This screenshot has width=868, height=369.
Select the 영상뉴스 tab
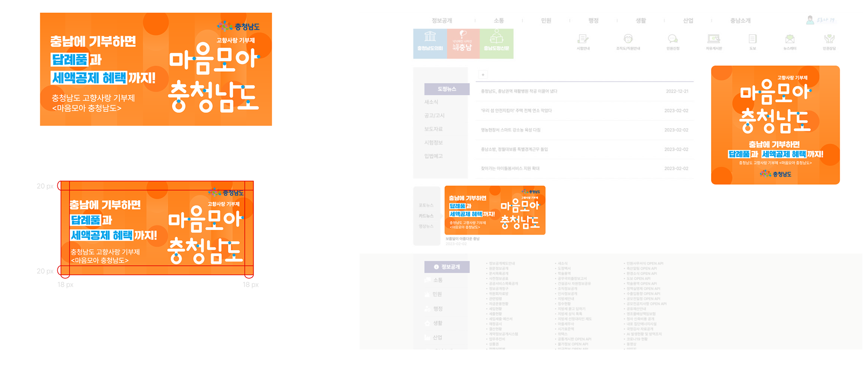tap(426, 226)
